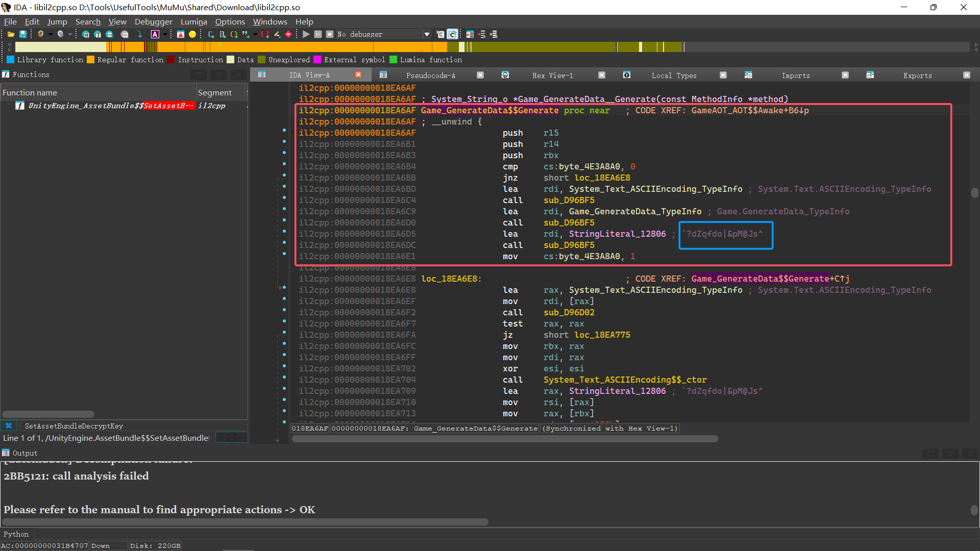Click the red breakpoint stop-sign icon
The image size is (980, 551).
coord(288,34)
